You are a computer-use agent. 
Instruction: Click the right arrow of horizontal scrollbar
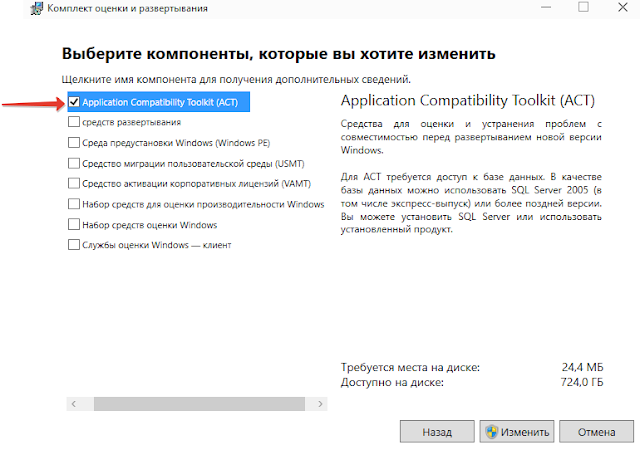point(320,404)
